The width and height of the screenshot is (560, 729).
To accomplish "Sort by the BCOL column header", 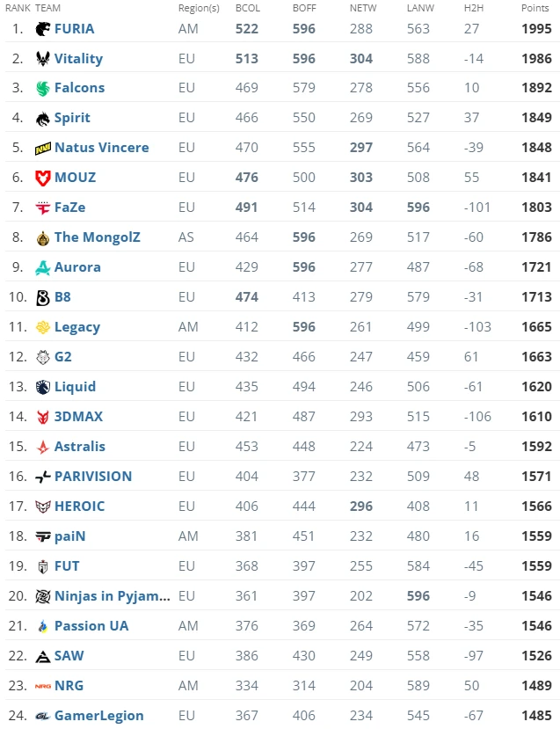I will pos(247,7).
